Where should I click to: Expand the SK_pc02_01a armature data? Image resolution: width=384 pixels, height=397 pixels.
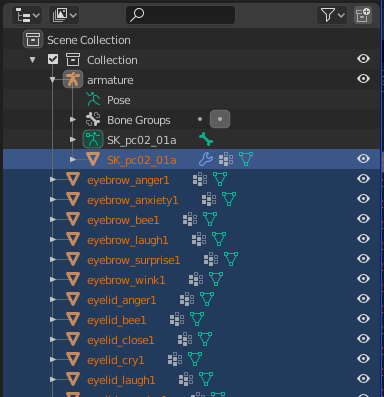click(x=72, y=139)
